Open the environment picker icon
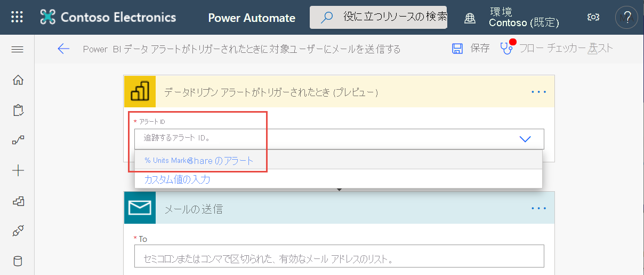Screen dimensions: 644x275 click(470, 18)
